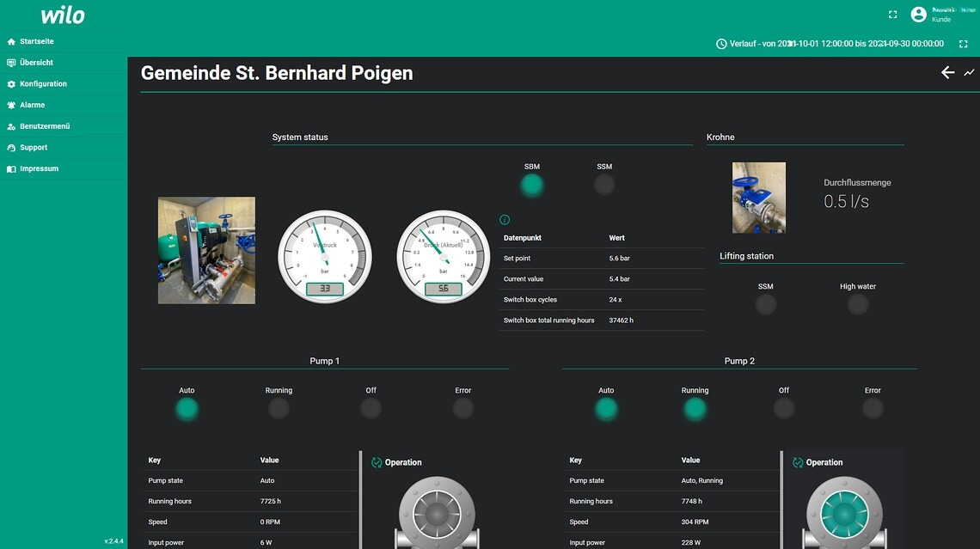980x549 pixels.
Task: Click the Pump 2 Running indicator
Action: point(695,409)
